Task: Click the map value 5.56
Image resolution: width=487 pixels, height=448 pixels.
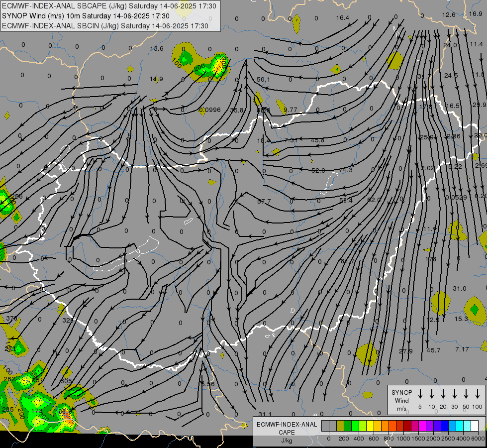Action: tap(208, 384)
